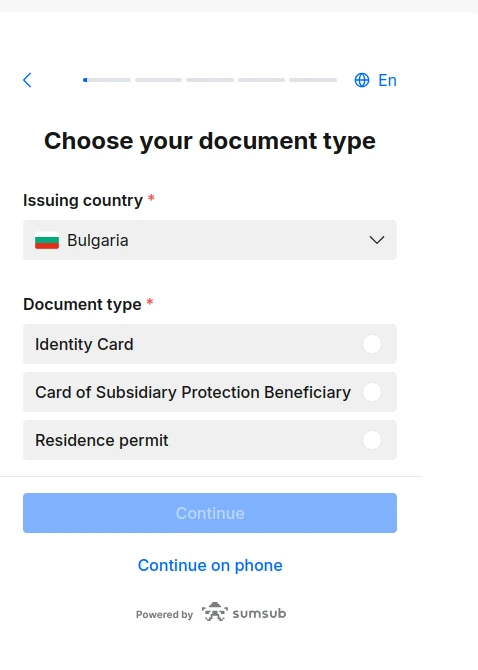Screen dimensions: 478x670
Task: Click the Sumsub logo icon
Action: [214, 612]
